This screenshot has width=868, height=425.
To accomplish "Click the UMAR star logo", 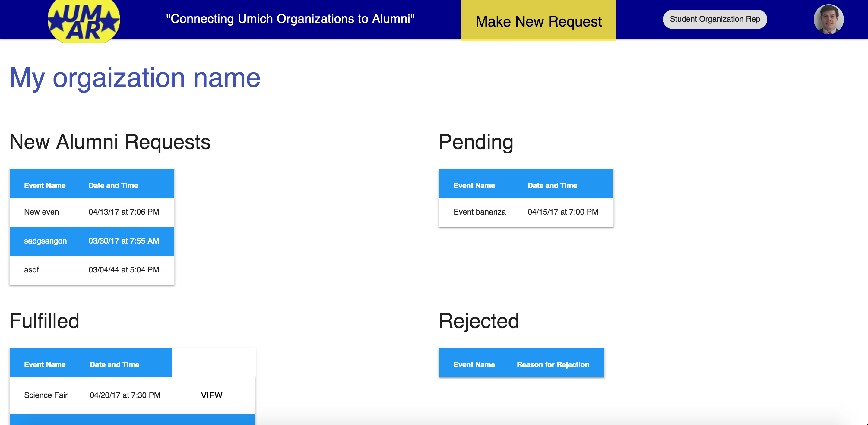I will click(84, 21).
